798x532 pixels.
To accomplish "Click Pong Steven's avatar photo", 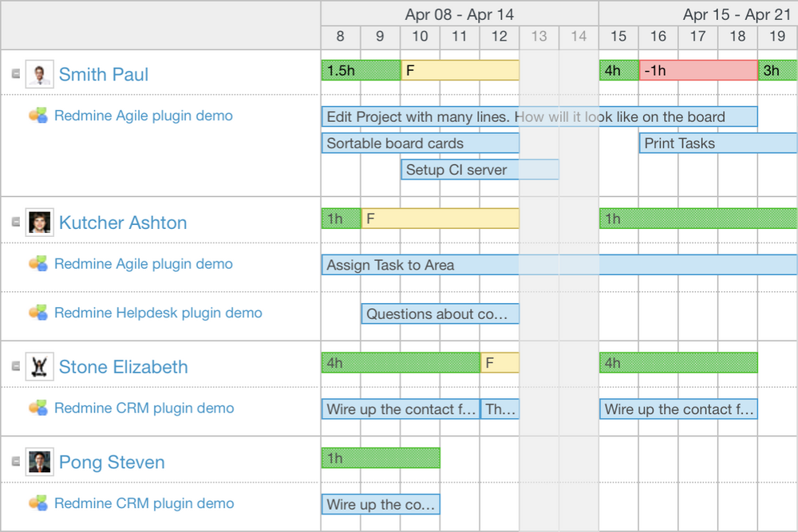I will tap(39, 463).
